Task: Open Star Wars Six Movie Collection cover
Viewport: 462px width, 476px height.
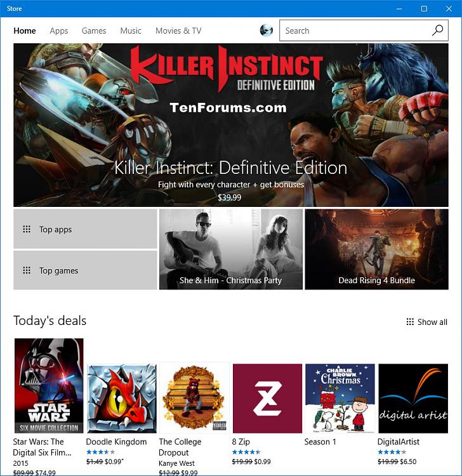Action: pos(49,385)
